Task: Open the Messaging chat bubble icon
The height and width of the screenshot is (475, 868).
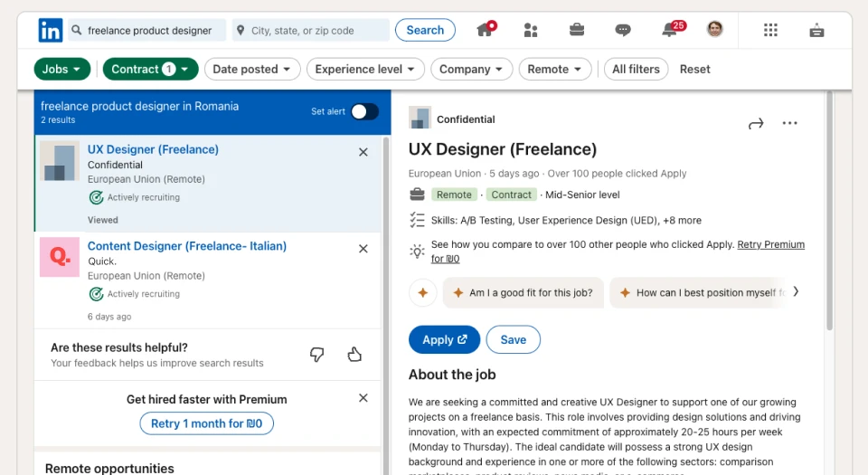Action: (623, 30)
